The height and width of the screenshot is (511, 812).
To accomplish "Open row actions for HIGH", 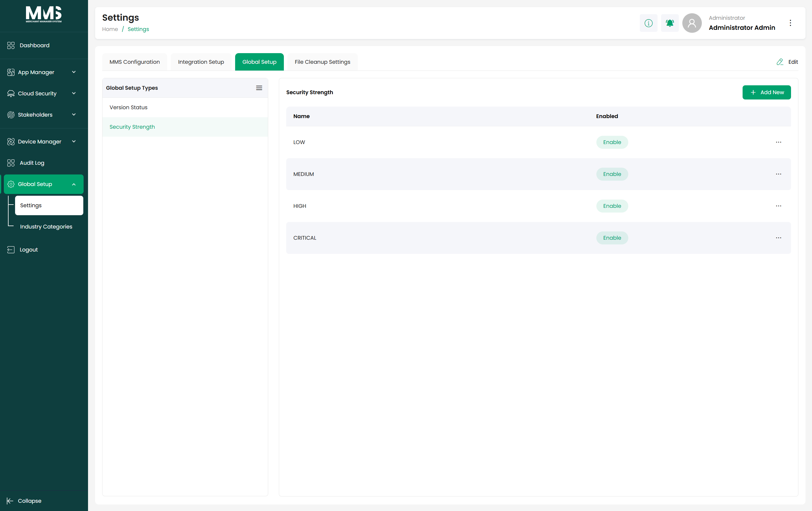I will 778,206.
